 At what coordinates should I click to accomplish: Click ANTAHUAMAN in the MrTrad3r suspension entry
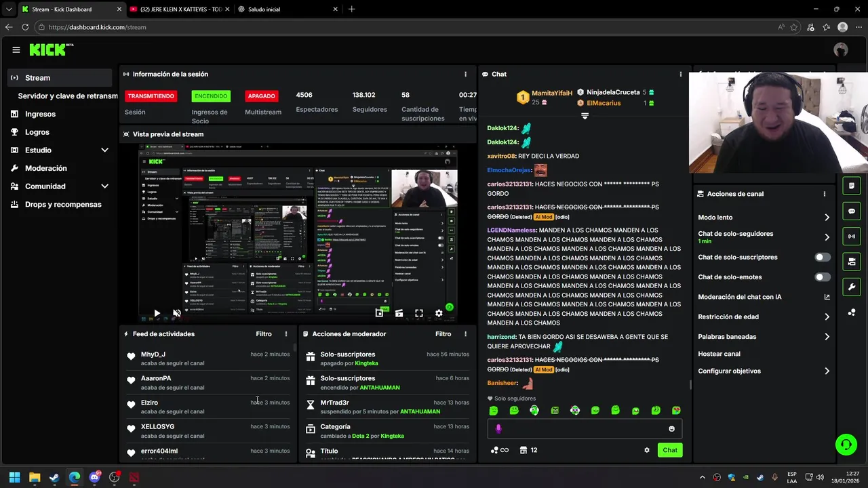point(420,411)
